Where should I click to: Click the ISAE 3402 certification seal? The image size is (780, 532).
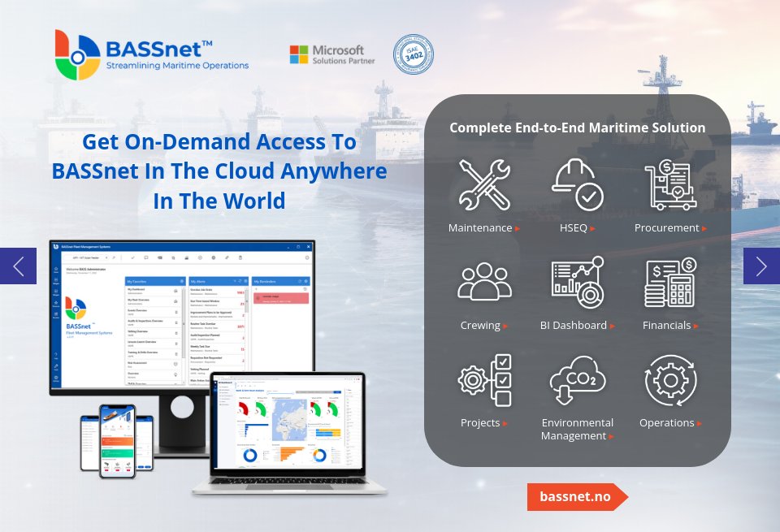click(x=414, y=54)
